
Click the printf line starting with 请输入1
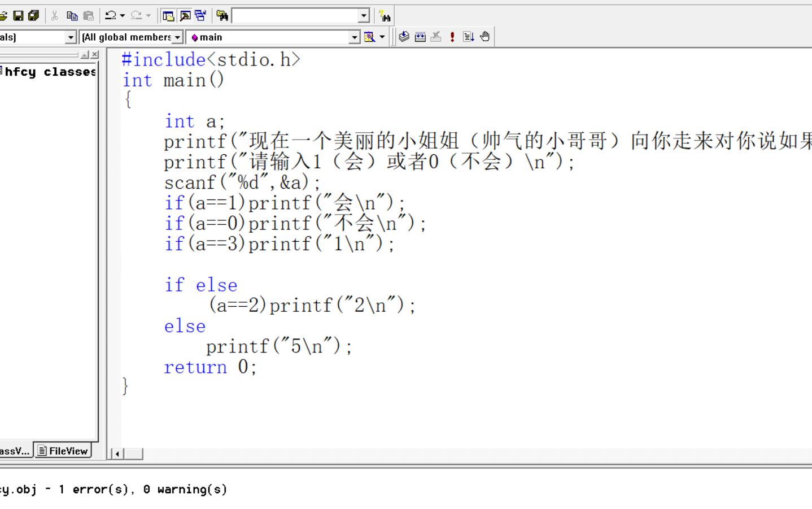coord(369,162)
